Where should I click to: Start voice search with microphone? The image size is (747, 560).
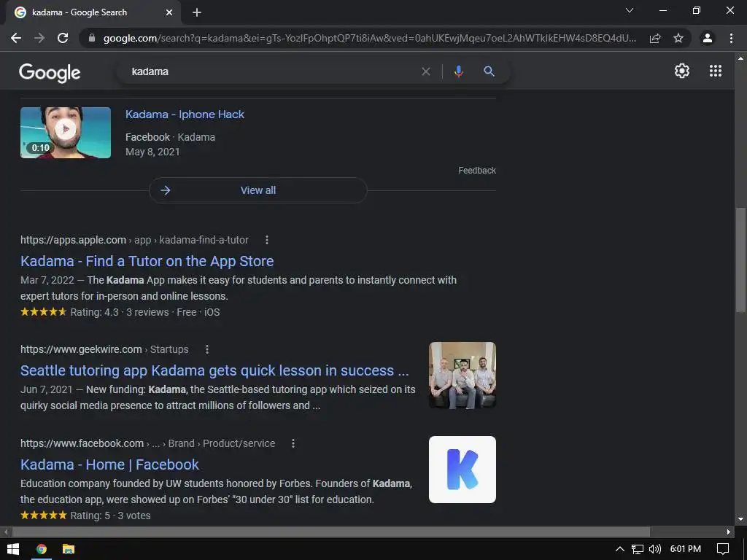(x=458, y=71)
